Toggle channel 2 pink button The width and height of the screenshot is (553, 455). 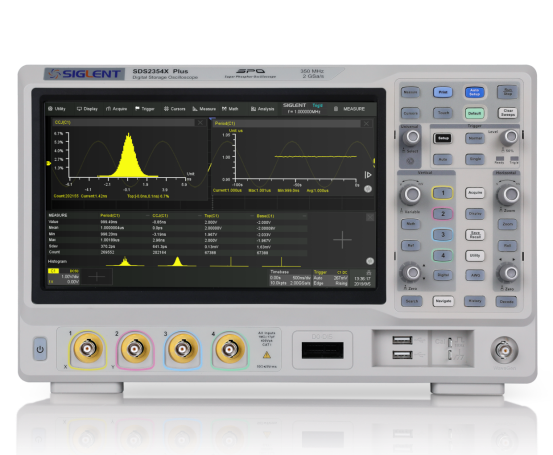tap(443, 214)
